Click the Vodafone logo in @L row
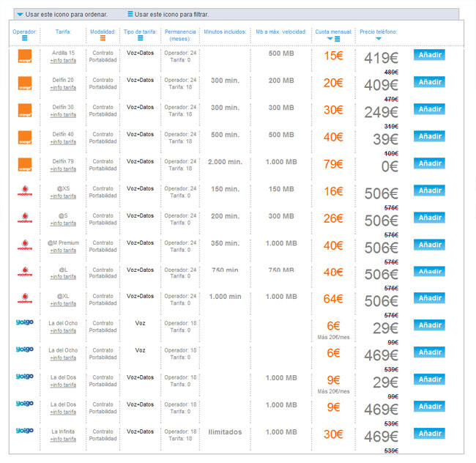This screenshot has height=463, width=476. (x=25, y=271)
